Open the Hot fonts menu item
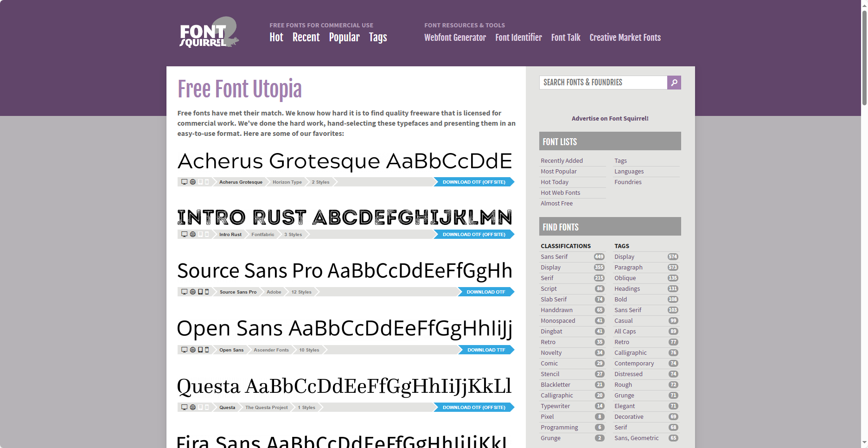This screenshot has width=868, height=448. click(276, 37)
